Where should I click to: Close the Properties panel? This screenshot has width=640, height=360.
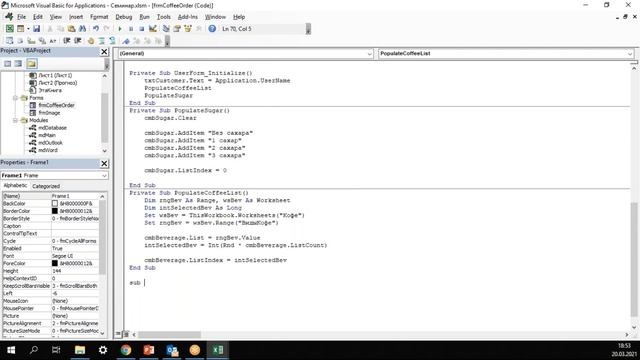point(104,163)
